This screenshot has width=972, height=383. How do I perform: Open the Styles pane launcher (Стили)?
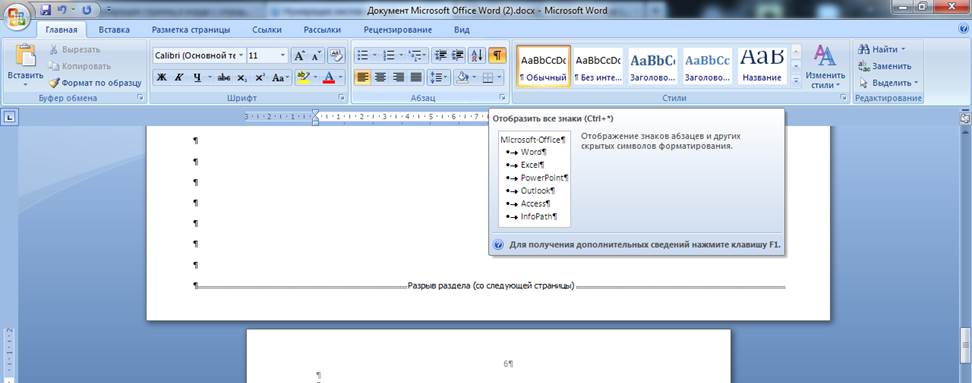coord(843,98)
